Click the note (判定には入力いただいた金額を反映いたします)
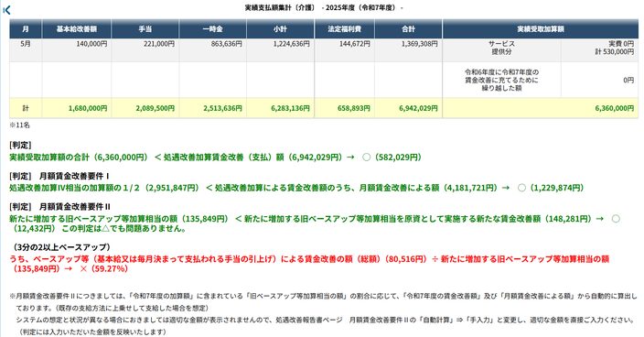Image resolution: width=644 pixels, height=337 pixels. click(92, 332)
